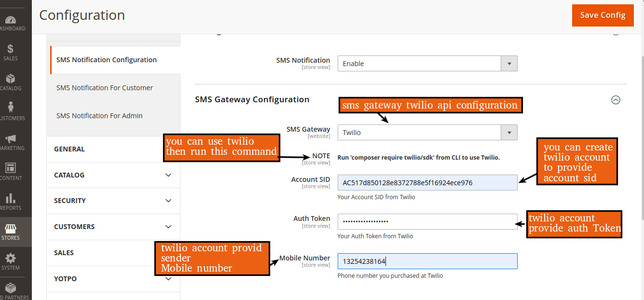Go to Customers person icon
This screenshot has height=300, width=644.
pyautogui.click(x=11, y=108)
